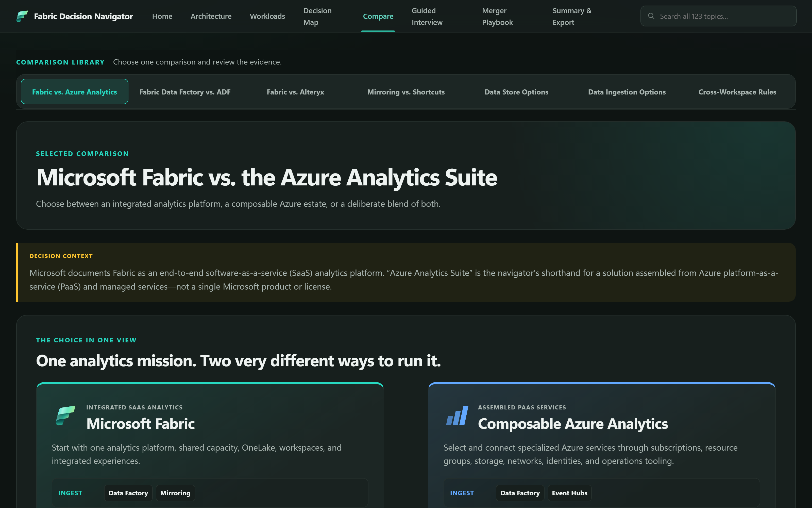Click the Fabric Decision Navigator title

pyautogui.click(x=83, y=16)
